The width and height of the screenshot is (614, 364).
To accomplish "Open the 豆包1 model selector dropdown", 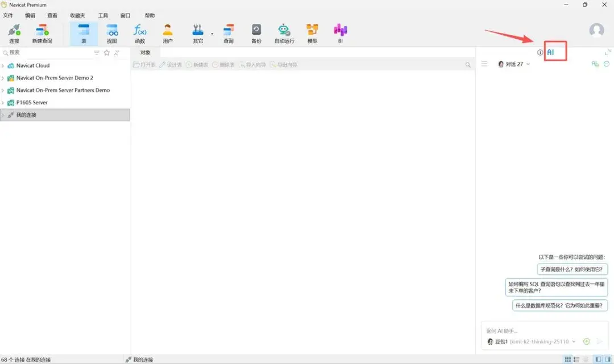I will point(532,341).
